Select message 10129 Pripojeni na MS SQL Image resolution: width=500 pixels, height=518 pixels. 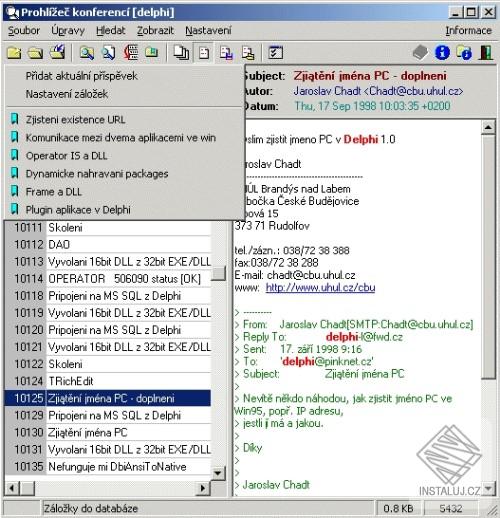coord(108,415)
